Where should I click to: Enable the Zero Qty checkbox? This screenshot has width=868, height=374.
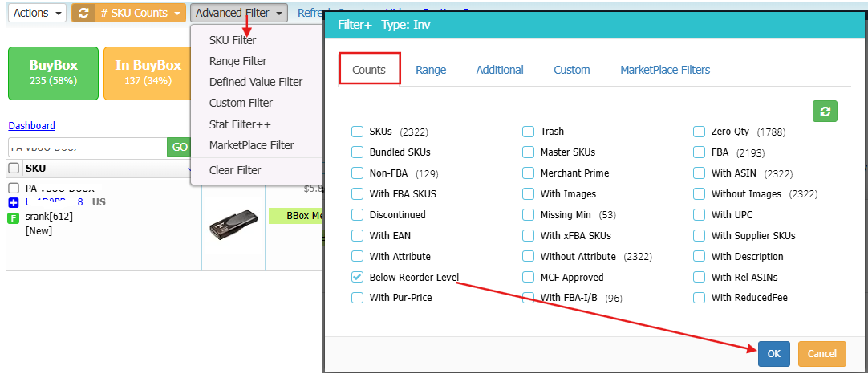pyautogui.click(x=699, y=132)
